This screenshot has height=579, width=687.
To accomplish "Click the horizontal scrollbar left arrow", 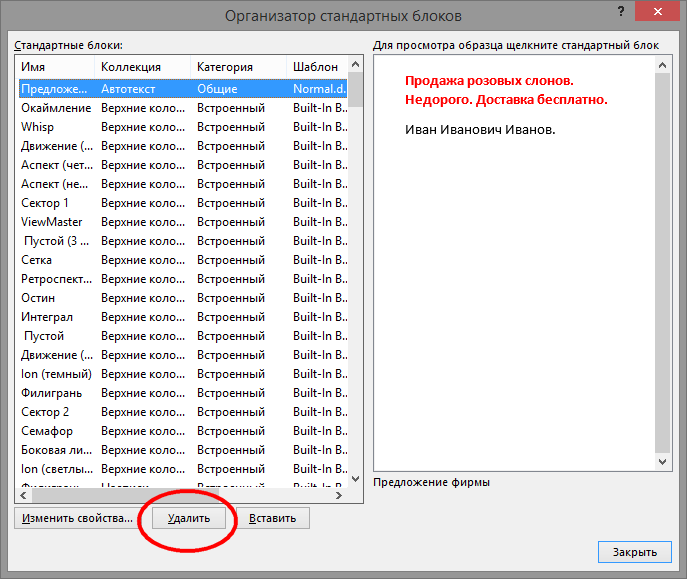I will click(23, 495).
